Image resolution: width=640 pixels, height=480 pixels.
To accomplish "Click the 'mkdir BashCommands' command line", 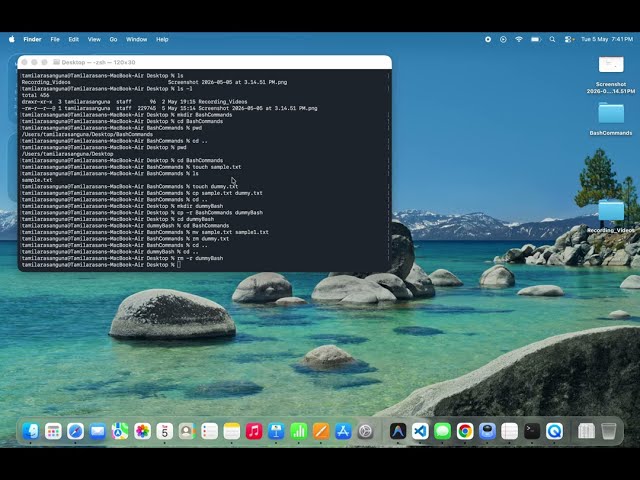I will tap(127, 115).
